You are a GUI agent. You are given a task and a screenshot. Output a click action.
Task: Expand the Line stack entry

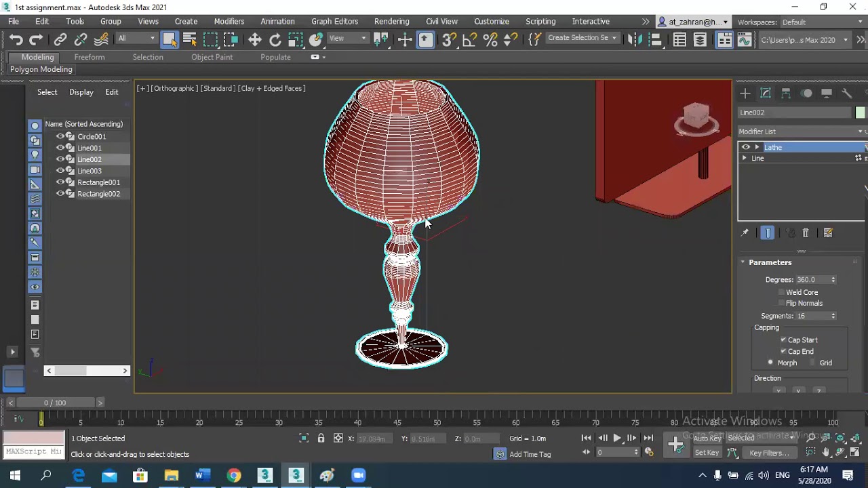(745, 159)
